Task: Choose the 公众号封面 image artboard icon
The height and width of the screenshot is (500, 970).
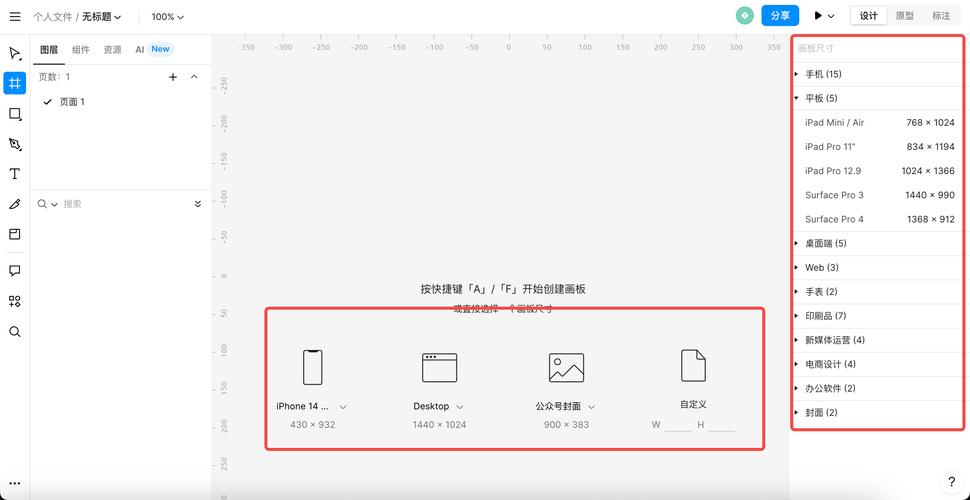Action: coord(566,368)
